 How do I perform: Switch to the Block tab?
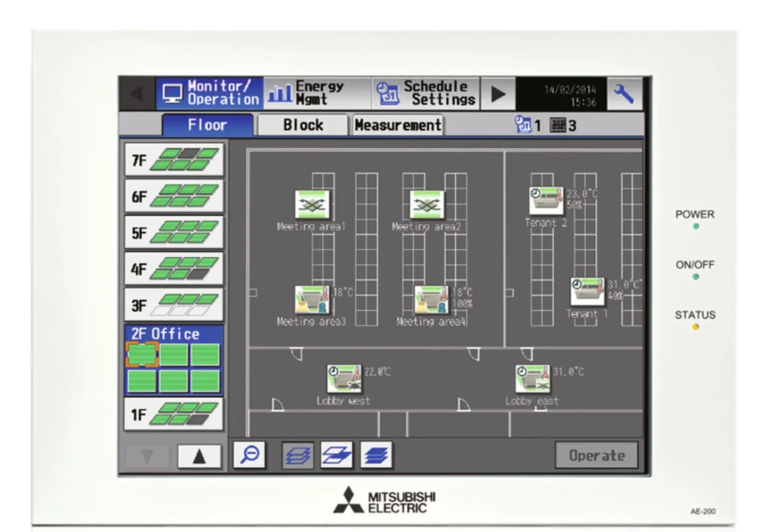click(x=303, y=125)
